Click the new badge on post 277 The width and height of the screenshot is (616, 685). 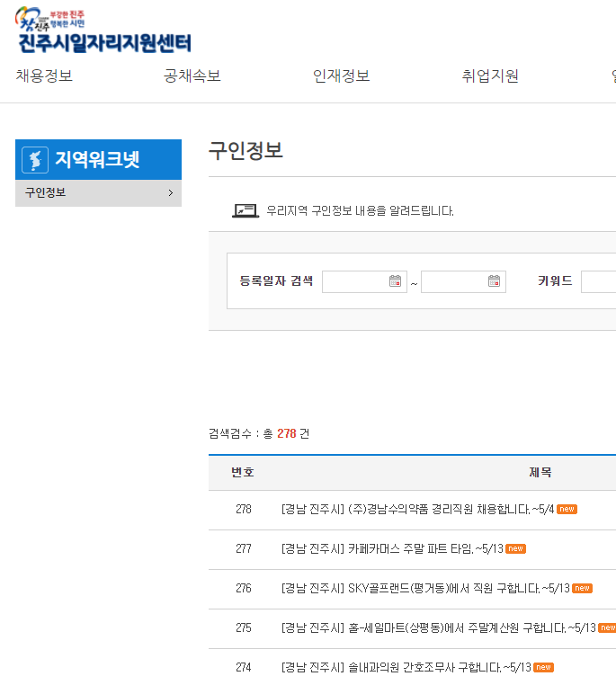point(515,548)
